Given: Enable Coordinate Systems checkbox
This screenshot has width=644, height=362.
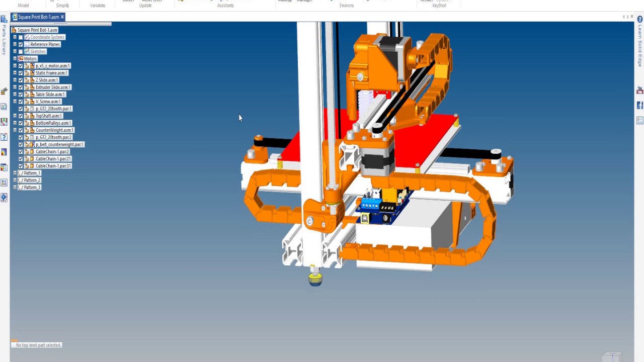Looking at the screenshot, I should point(21,37).
